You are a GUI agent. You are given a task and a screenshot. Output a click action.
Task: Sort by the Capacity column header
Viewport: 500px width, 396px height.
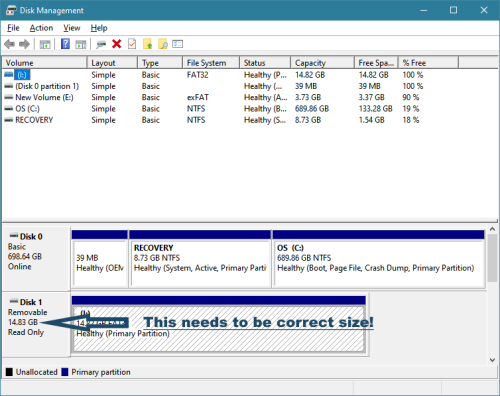pyautogui.click(x=322, y=63)
